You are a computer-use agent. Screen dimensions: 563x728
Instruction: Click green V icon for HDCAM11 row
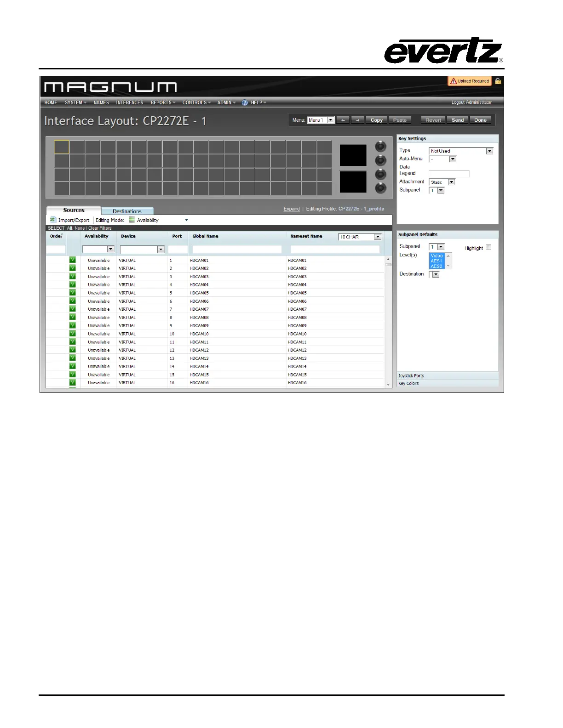tap(73, 341)
